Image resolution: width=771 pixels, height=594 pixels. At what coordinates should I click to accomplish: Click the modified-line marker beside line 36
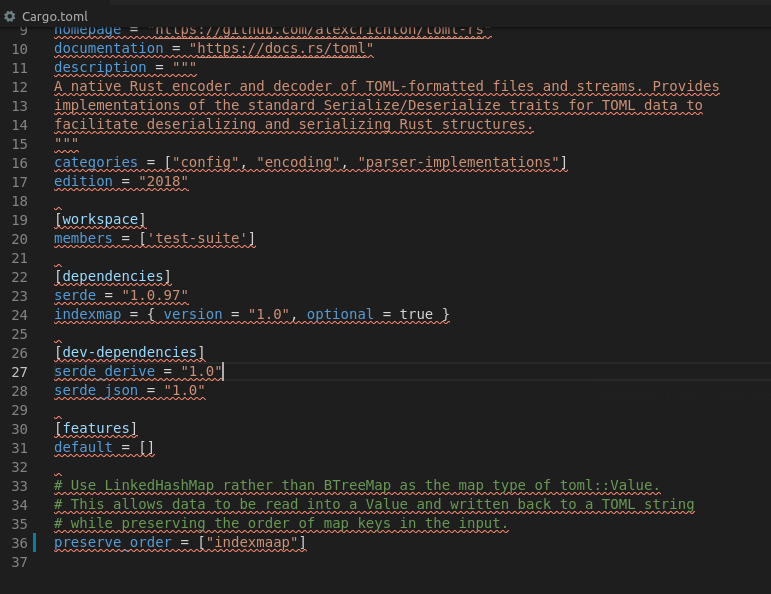[35, 542]
